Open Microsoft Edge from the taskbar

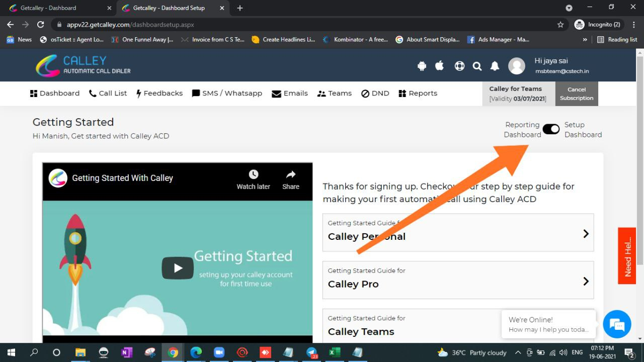tap(196, 352)
